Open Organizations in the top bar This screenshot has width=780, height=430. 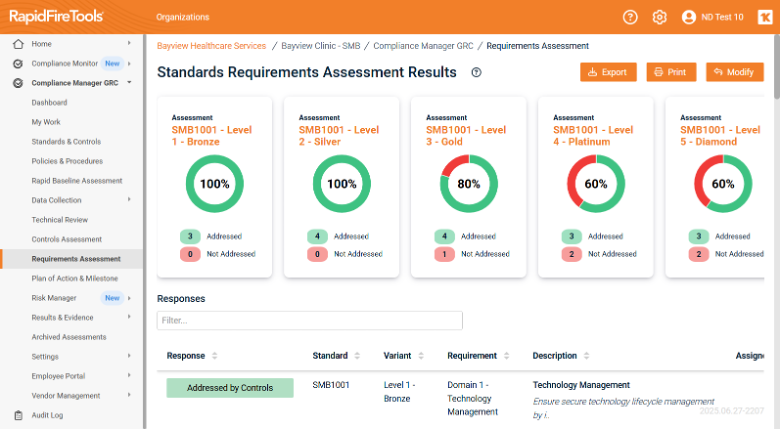coord(183,17)
